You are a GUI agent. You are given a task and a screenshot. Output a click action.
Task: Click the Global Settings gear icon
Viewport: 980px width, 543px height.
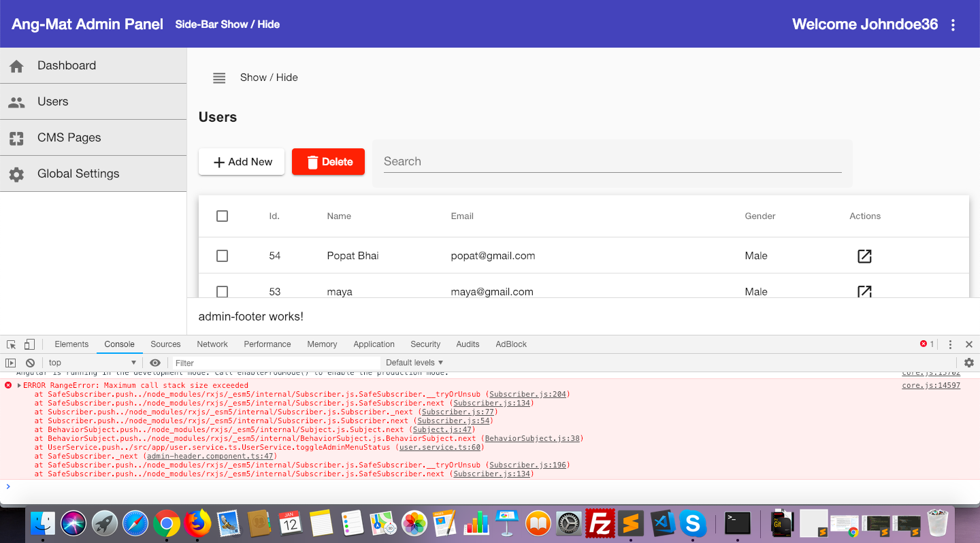[16, 174]
